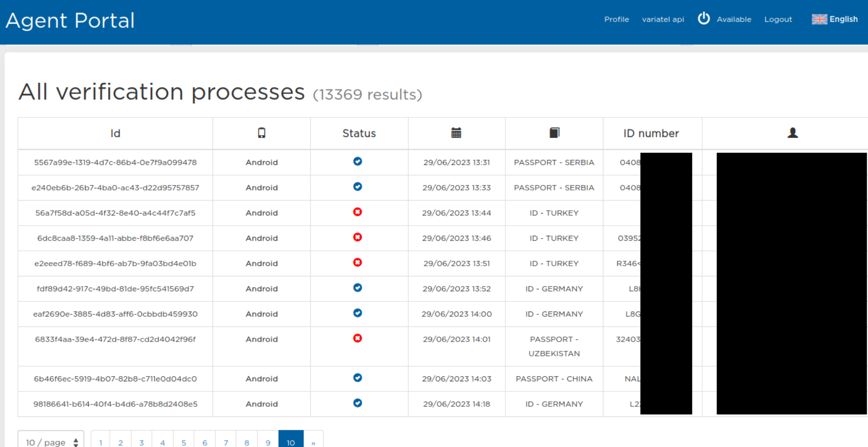This screenshot has height=447, width=868.
Task: Go to next pages with » arrow
Action: coord(313,442)
